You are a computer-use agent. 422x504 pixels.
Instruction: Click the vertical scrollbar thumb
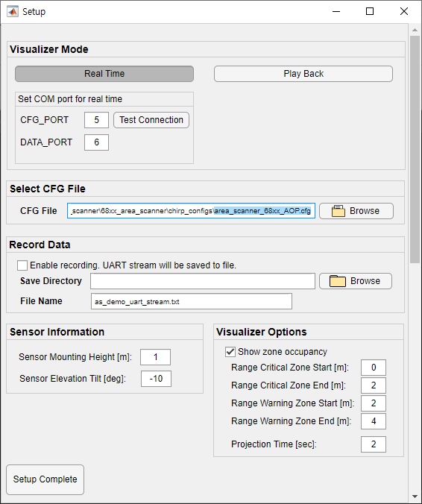(x=415, y=149)
